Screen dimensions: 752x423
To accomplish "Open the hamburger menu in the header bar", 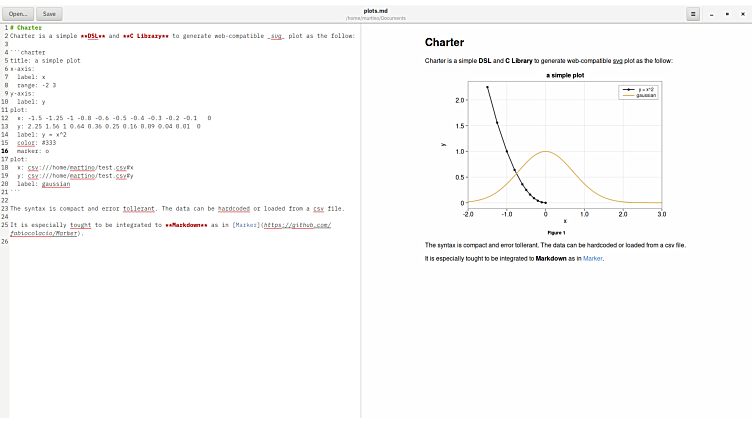I will point(693,14).
